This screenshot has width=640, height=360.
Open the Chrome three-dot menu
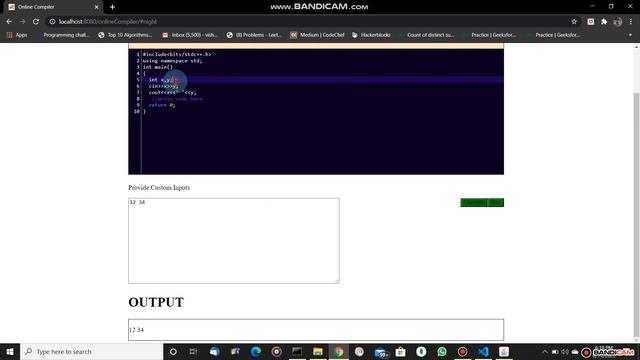(x=631, y=22)
